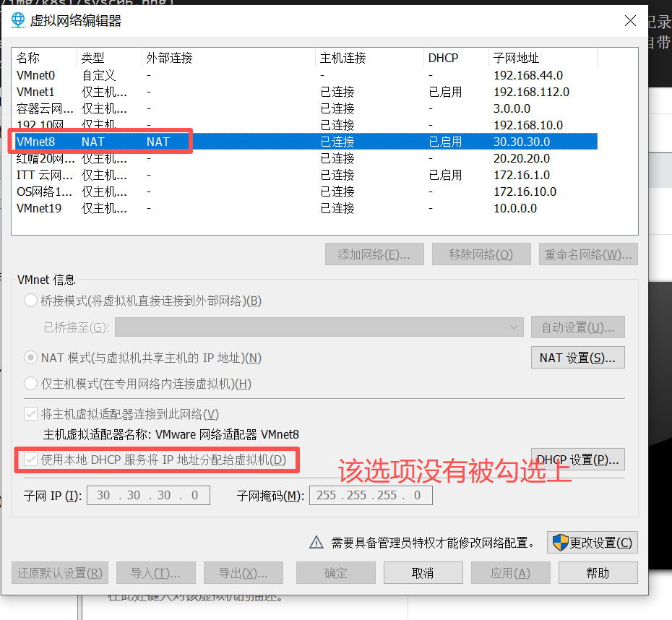Toggle 使用本地 DHCP 服务 checkbox
Screen dimensions: 672x620
(30, 460)
